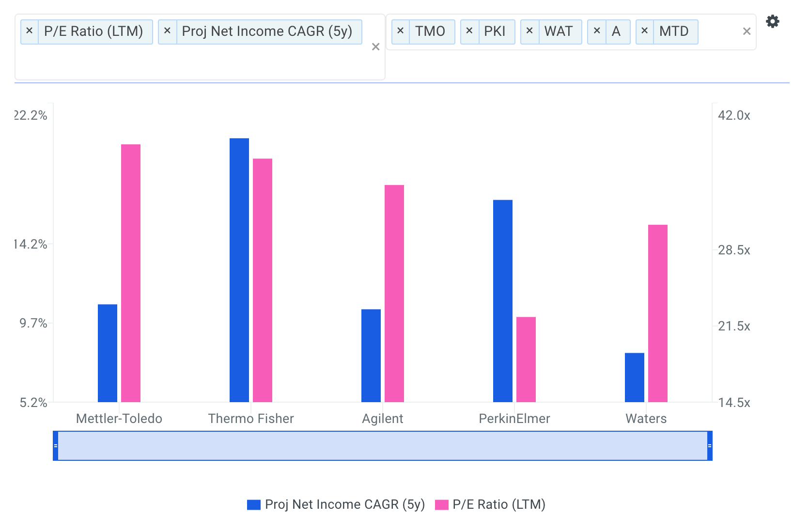809x532 pixels.
Task: Remove the TMO ticker tag
Action: click(400, 31)
